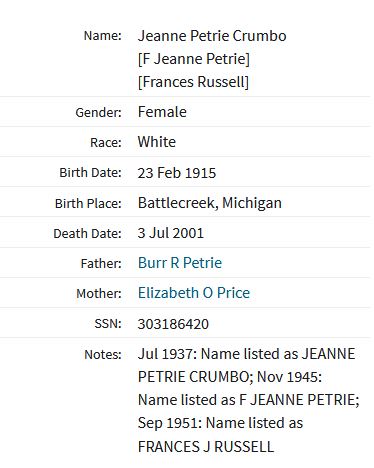Click the name Jeanne Petrie Crumbo
This screenshot has width=374, height=468.
coord(212,36)
